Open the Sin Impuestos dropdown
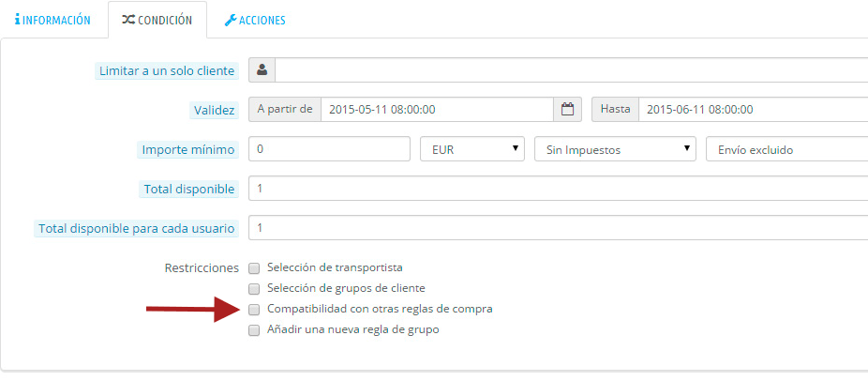The image size is (868, 381). pos(615,149)
